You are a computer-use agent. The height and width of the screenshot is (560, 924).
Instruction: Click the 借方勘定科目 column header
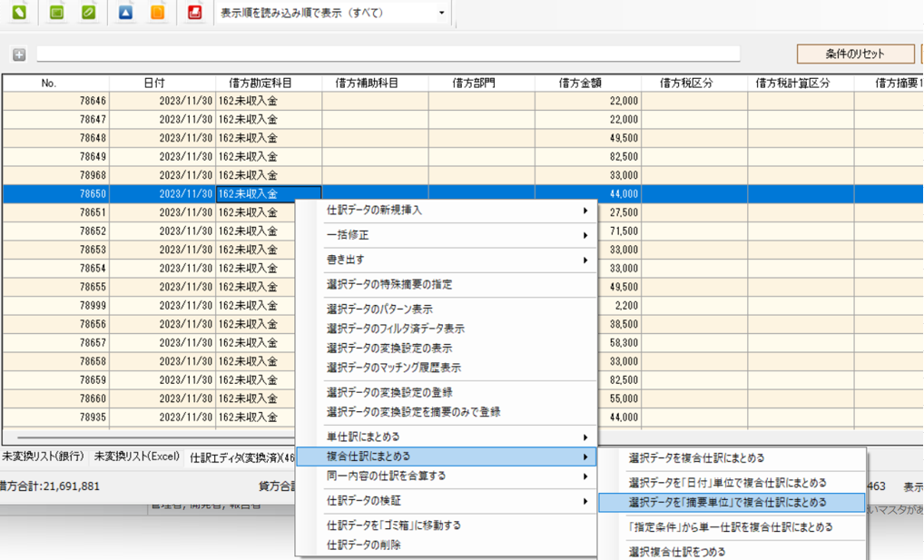[x=269, y=84]
